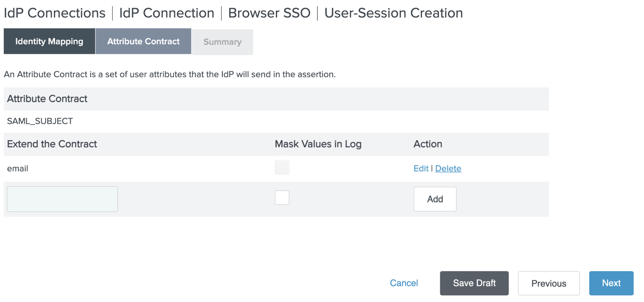Select the SAML_SUBJECT attribute row
Image resolution: width=644 pixels, height=302 pixels.
click(x=40, y=121)
